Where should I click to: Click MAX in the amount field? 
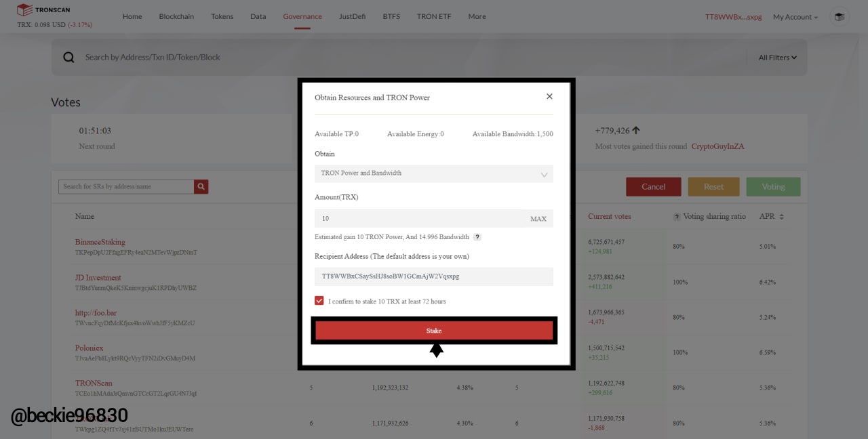538,219
